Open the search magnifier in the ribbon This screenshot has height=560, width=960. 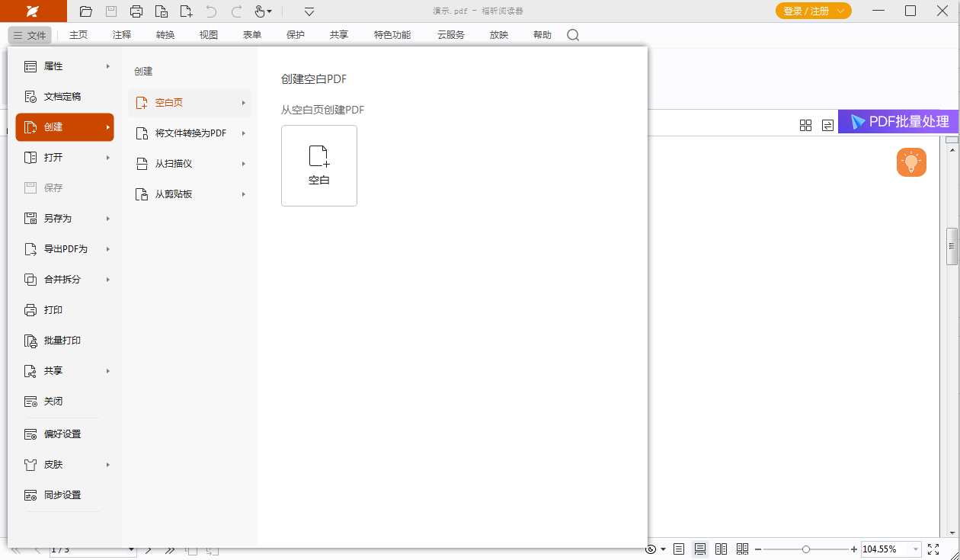(573, 34)
